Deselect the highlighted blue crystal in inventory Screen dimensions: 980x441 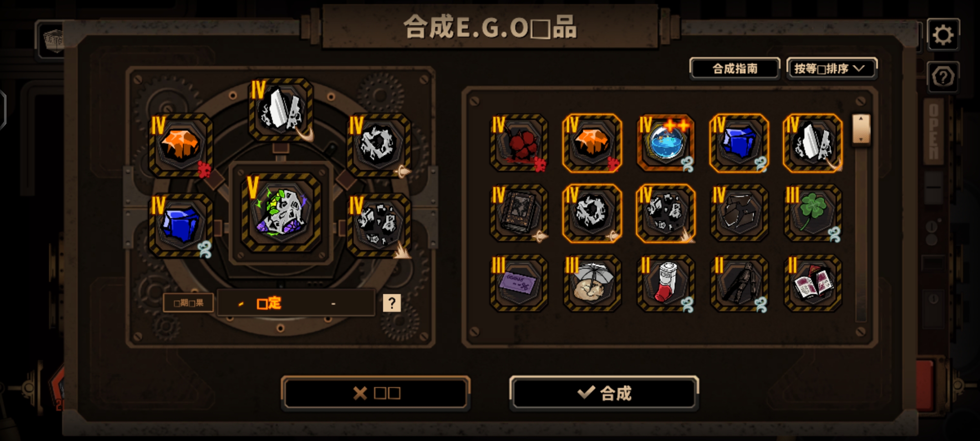point(739,143)
